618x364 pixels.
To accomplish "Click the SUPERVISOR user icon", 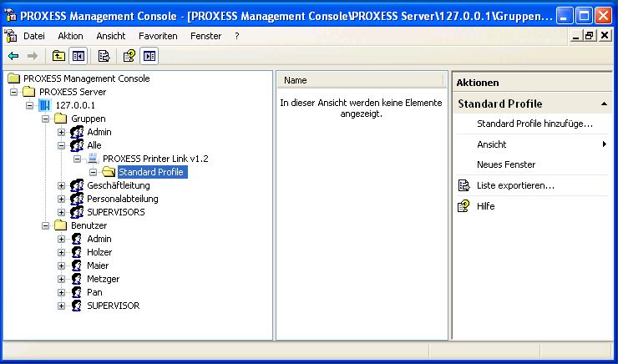I will point(77,306).
